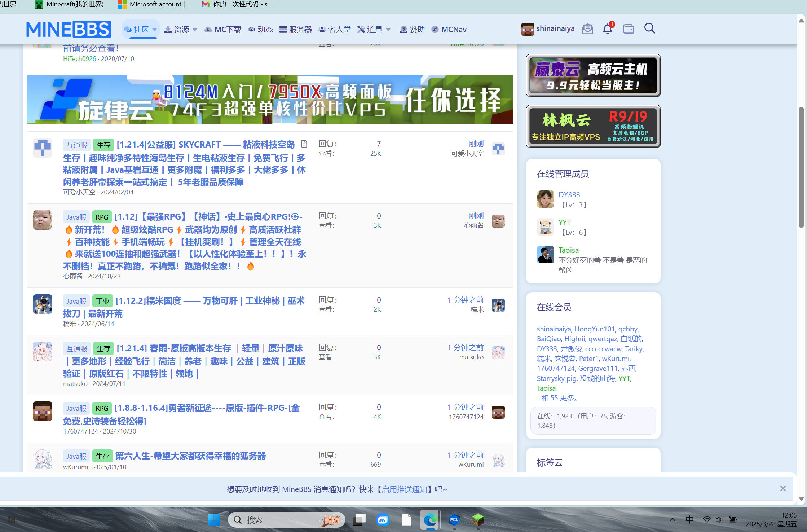Open 服务器 in navigation bar

coord(296,29)
